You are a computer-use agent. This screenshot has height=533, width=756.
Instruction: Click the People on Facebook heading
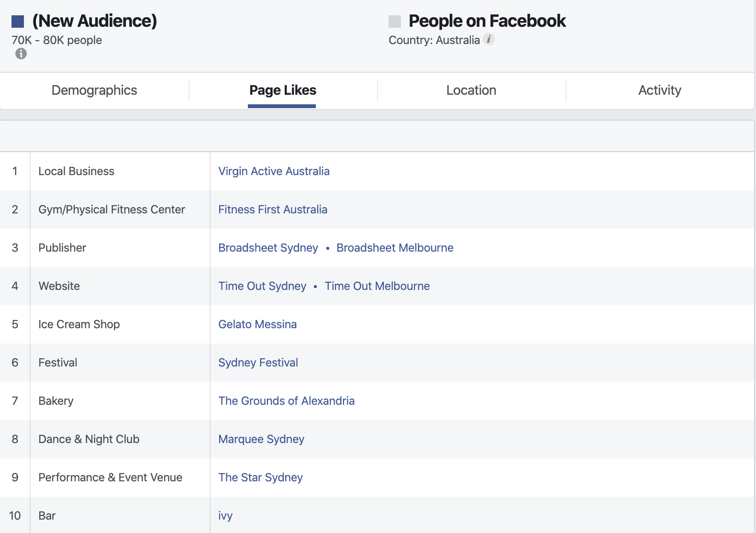[x=487, y=21]
